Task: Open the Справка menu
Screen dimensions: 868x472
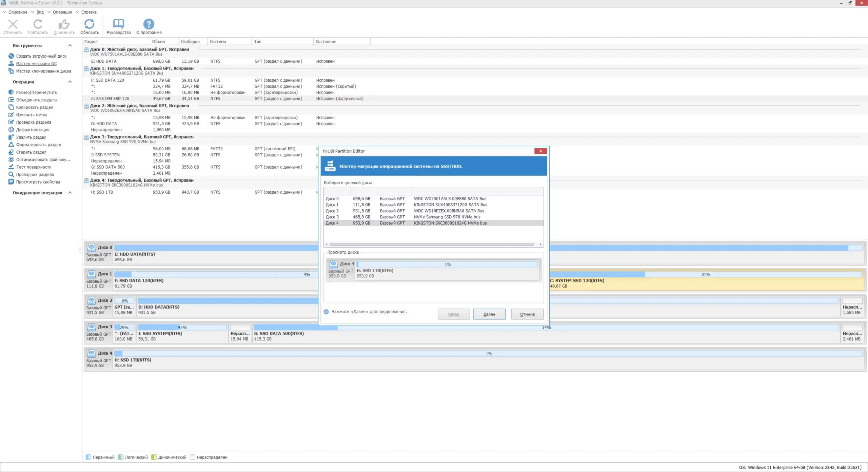Action: click(x=88, y=12)
